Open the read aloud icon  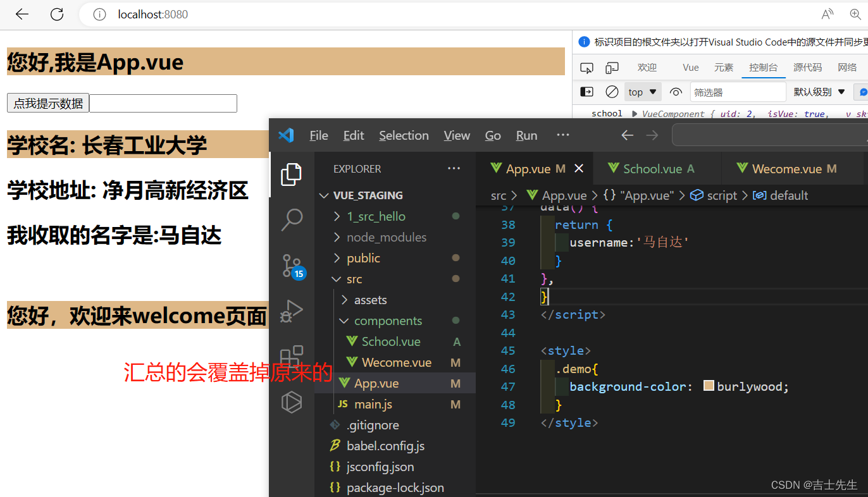(x=828, y=14)
